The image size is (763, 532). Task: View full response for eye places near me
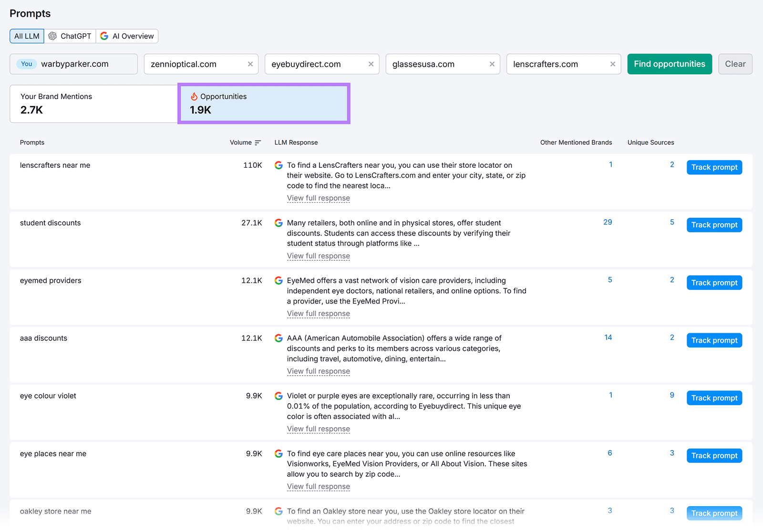[x=318, y=487]
